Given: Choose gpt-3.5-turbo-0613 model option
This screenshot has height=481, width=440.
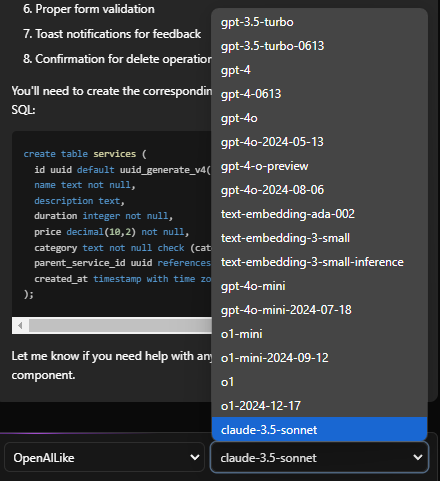Looking at the screenshot, I should (x=319, y=46).
